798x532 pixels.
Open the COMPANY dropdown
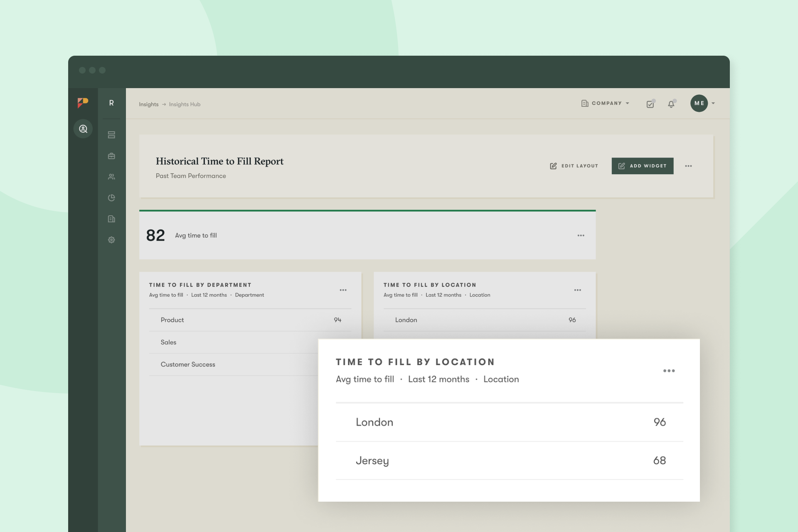[x=605, y=103]
